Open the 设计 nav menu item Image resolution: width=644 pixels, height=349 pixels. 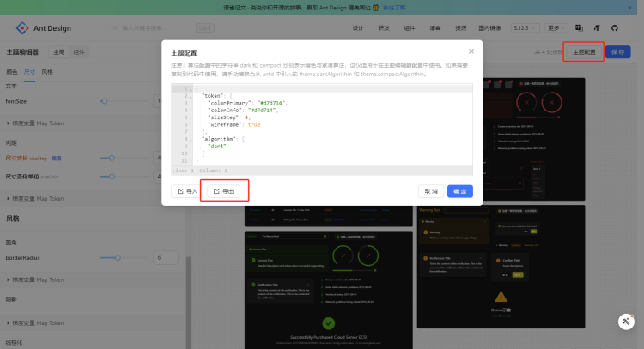click(x=358, y=28)
